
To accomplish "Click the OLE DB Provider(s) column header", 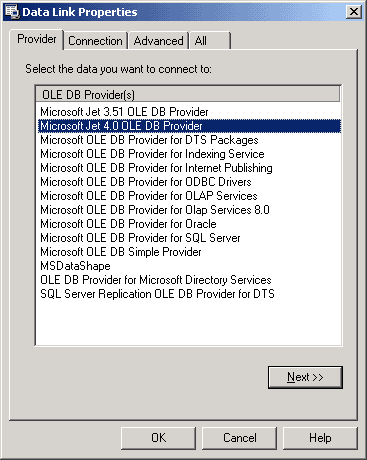I will [x=188, y=94].
